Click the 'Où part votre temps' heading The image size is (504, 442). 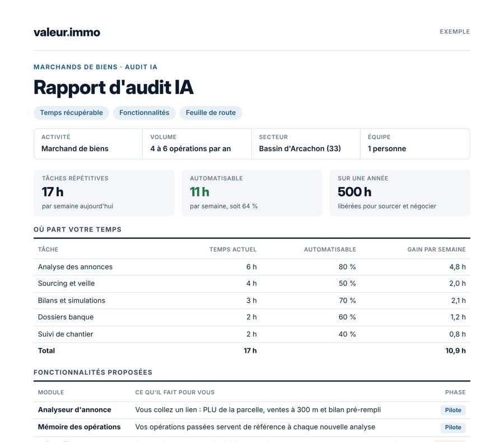pos(77,230)
